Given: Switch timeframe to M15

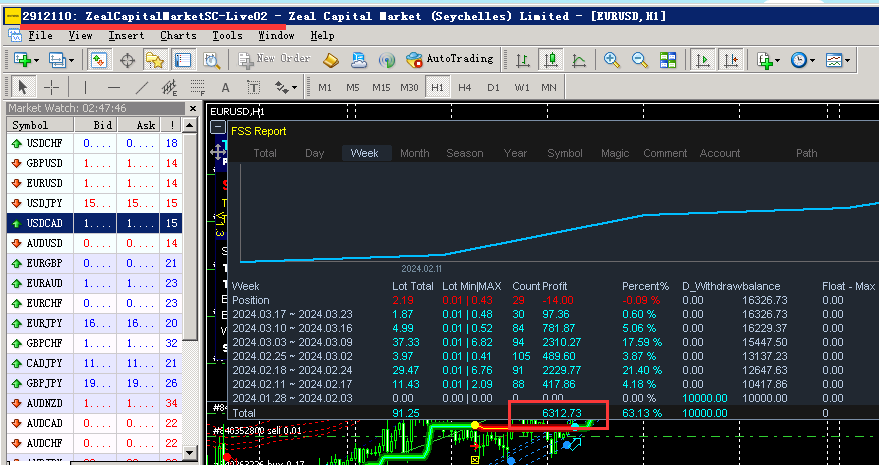Looking at the screenshot, I should (x=381, y=88).
